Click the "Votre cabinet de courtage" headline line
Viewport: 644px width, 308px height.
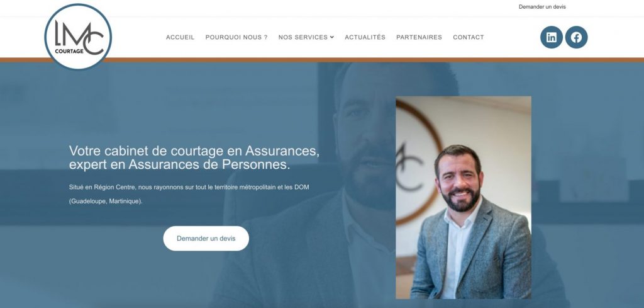point(194,151)
